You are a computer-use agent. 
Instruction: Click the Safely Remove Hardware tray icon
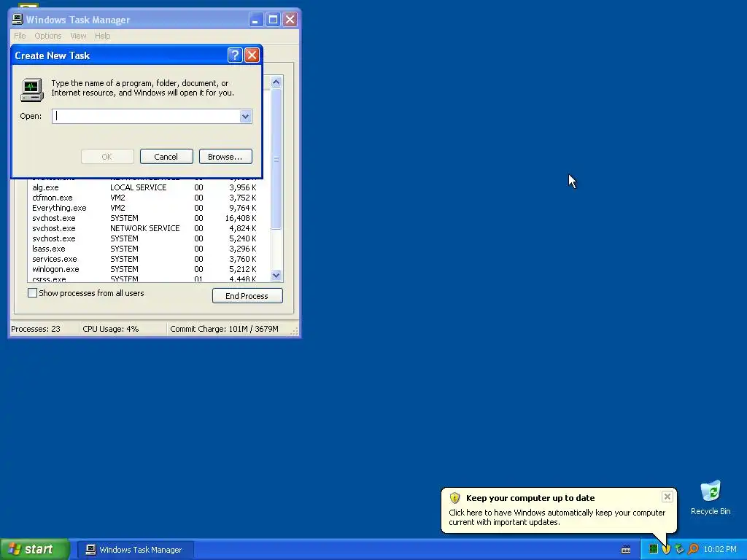[680, 549]
